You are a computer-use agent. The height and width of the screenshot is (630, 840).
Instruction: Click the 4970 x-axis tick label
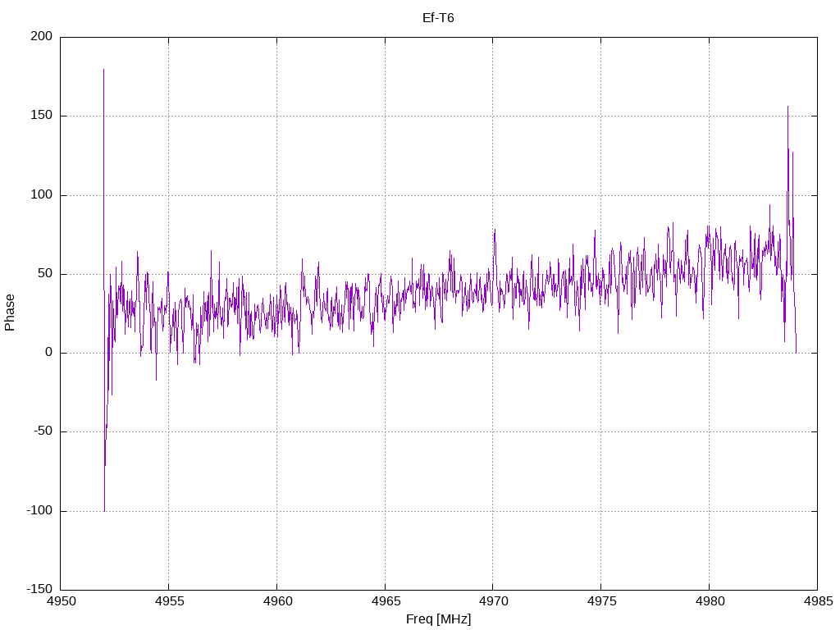point(493,603)
